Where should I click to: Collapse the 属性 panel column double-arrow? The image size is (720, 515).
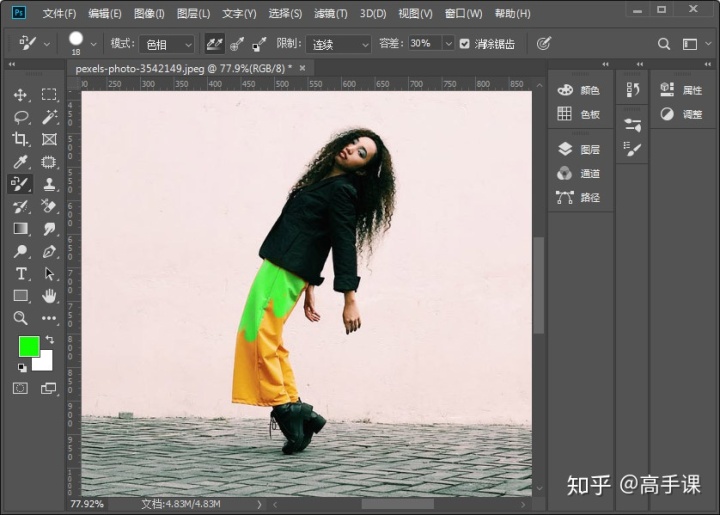click(x=708, y=64)
